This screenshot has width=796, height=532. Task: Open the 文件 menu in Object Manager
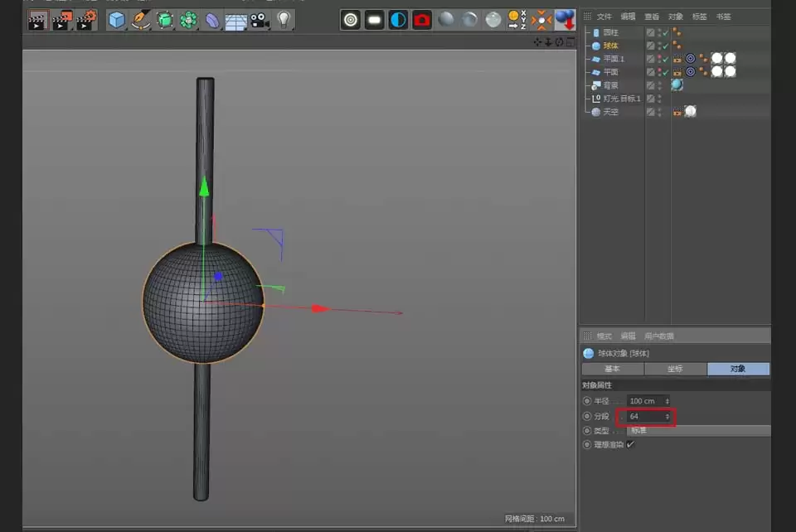(603, 17)
